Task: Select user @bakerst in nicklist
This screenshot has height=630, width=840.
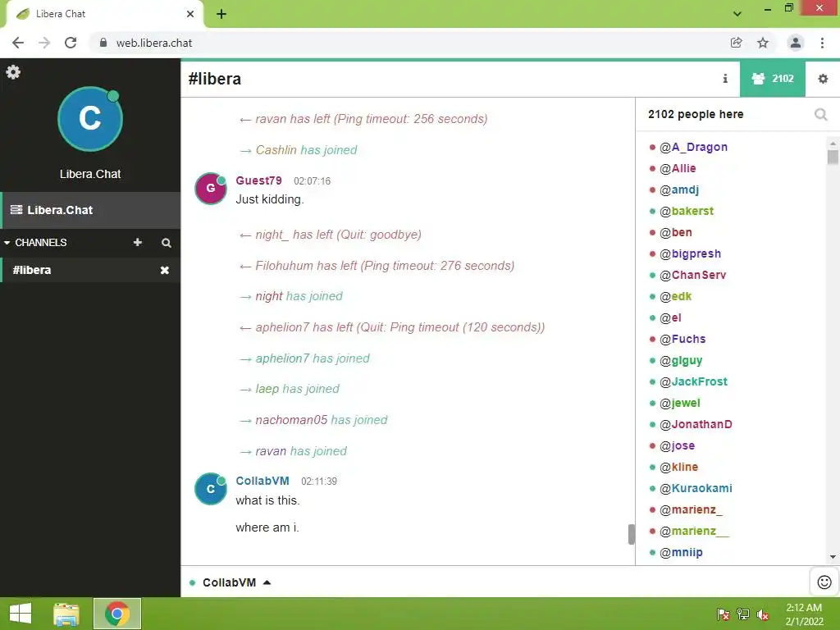Action: [x=687, y=211]
